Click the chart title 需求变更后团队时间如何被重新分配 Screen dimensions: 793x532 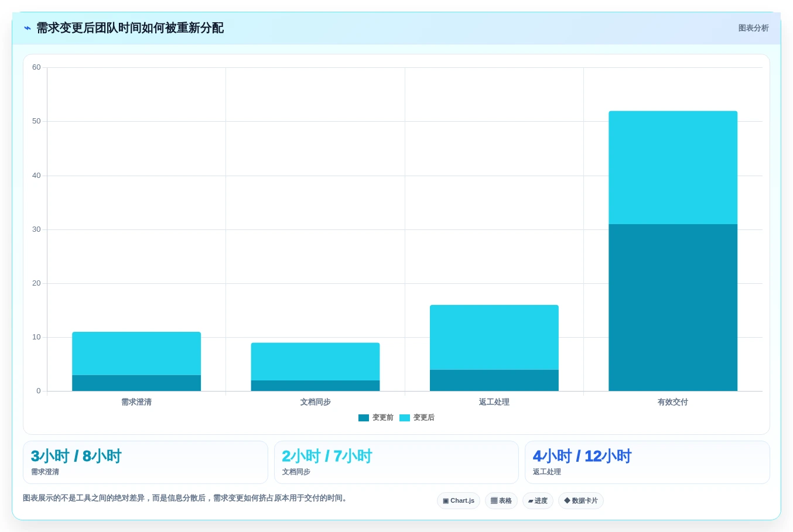click(130, 28)
